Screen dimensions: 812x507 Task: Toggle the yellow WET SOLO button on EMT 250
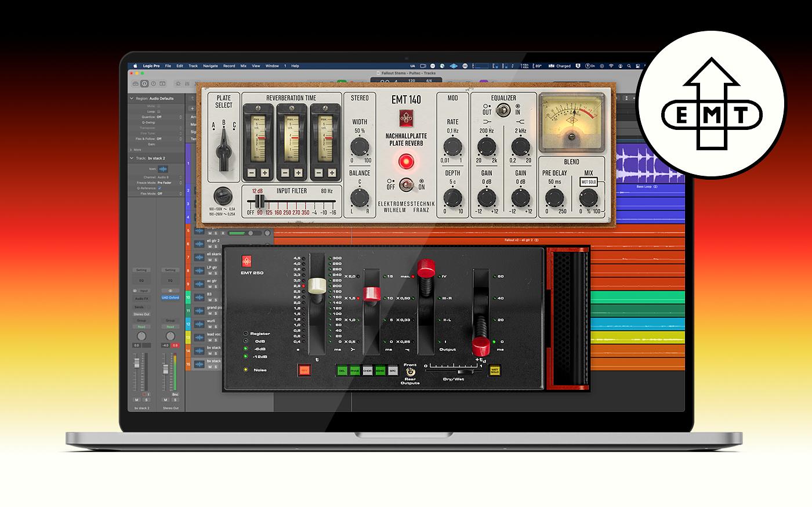[x=495, y=370]
